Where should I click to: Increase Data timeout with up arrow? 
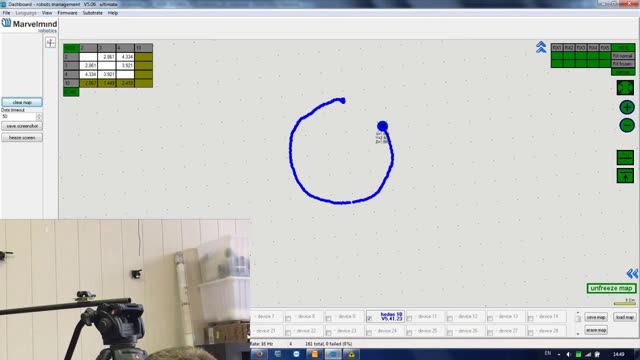click(39, 115)
